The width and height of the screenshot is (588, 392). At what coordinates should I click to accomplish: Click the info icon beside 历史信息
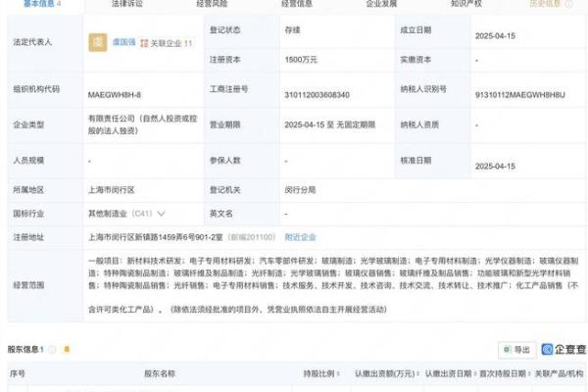click(x=568, y=4)
